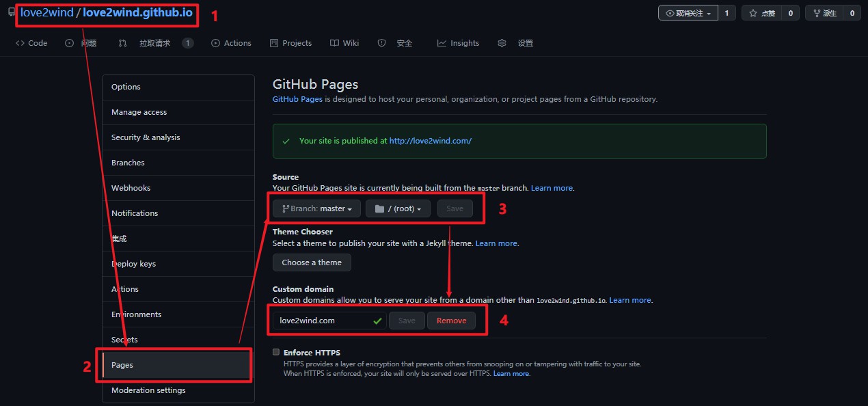Fork the repo with the 派生 button
This screenshot has width=868, height=406.
click(824, 13)
